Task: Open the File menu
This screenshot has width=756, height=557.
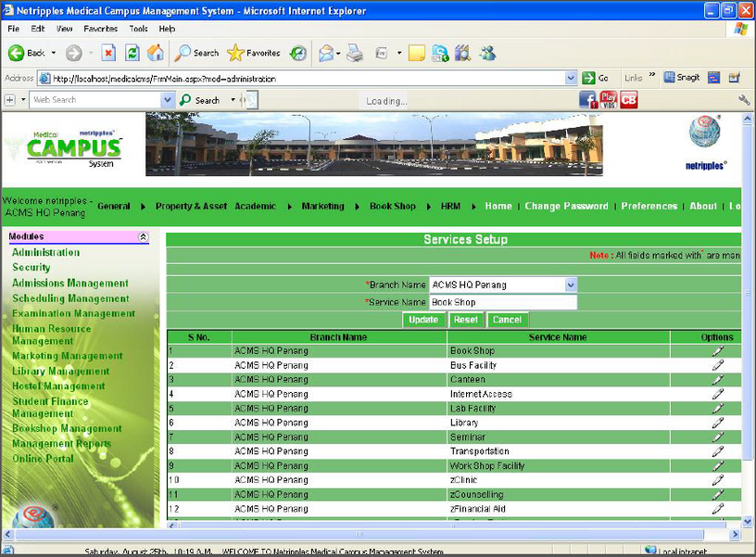Action: [14, 29]
